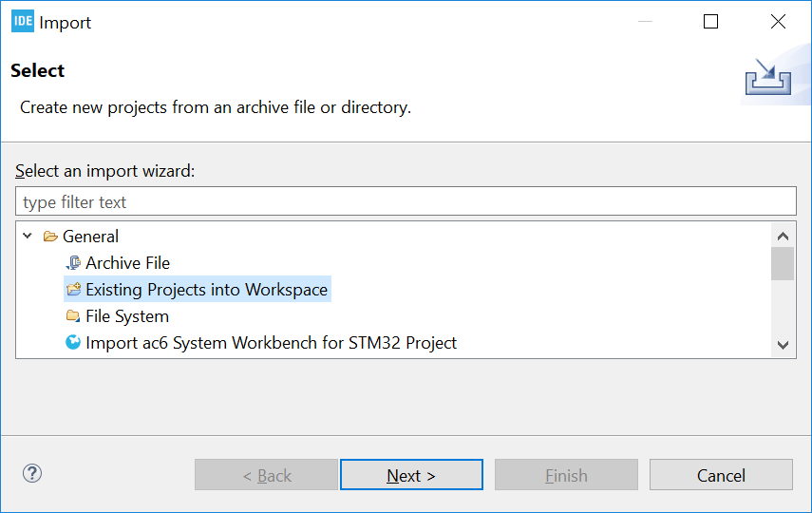Image resolution: width=812 pixels, height=513 pixels.
Task: Click the General folder icon
Action: point(50,237)
